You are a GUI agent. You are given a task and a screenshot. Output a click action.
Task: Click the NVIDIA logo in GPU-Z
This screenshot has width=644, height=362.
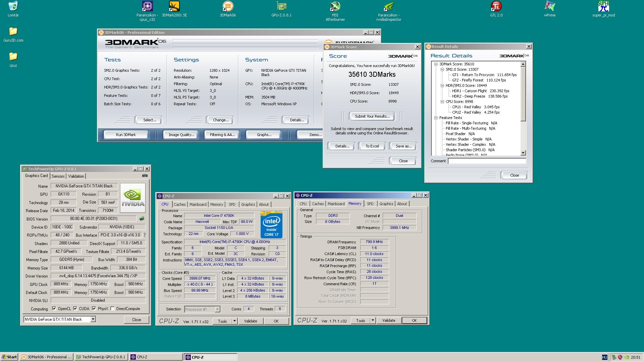click(x=133, y=198)
